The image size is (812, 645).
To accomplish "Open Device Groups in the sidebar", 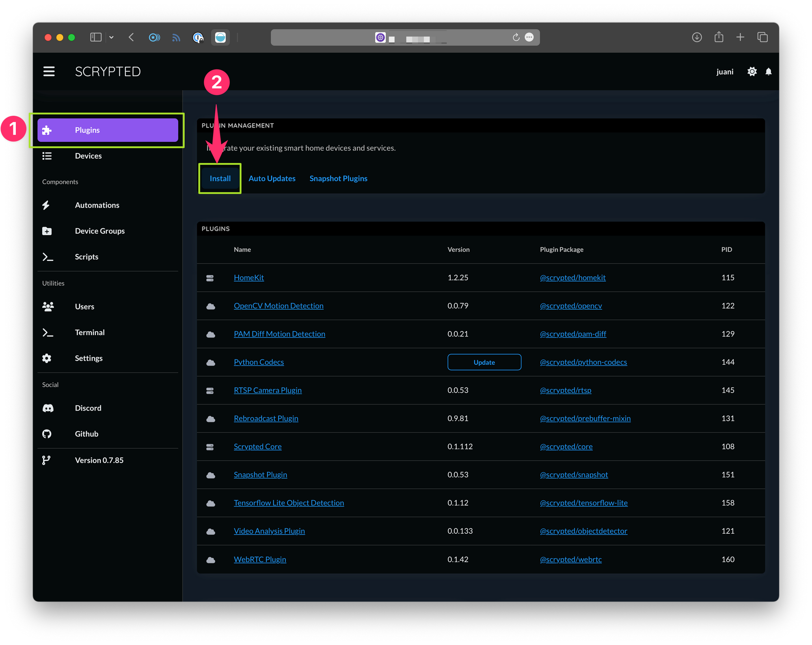I will tap(108, 231).
